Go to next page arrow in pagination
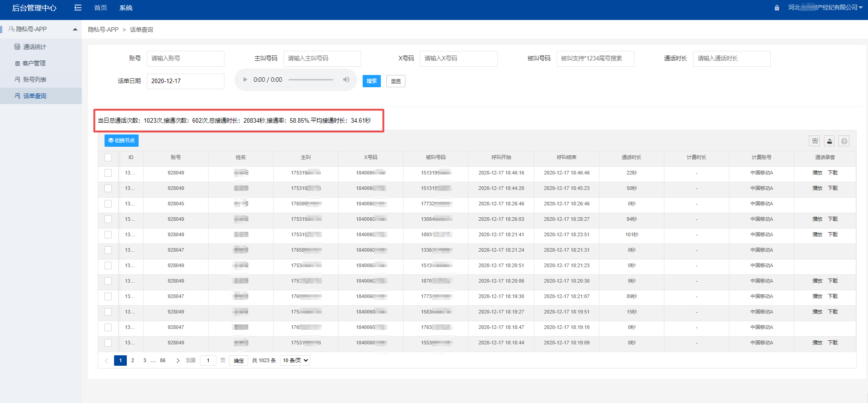 click(178, 361)
